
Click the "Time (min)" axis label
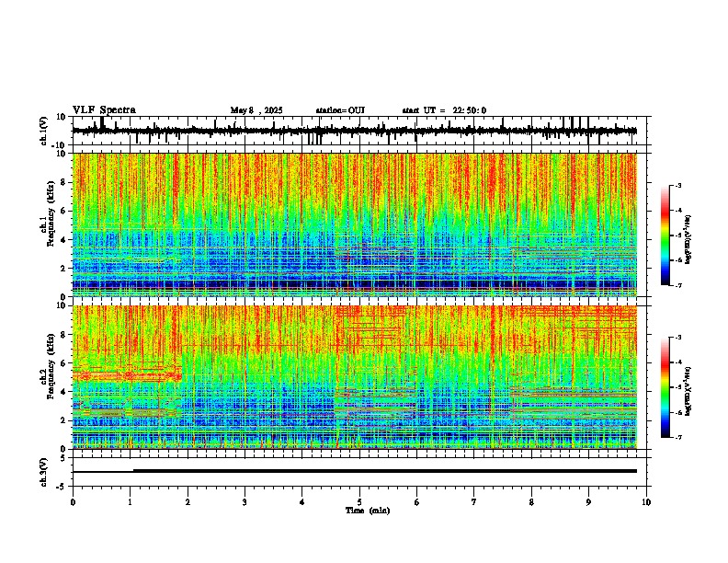click(x=368, y=511)
